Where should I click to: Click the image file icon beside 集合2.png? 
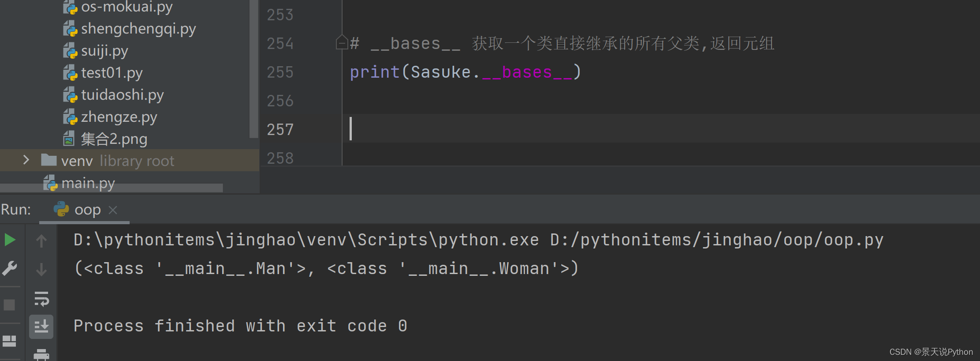[69, 139]
